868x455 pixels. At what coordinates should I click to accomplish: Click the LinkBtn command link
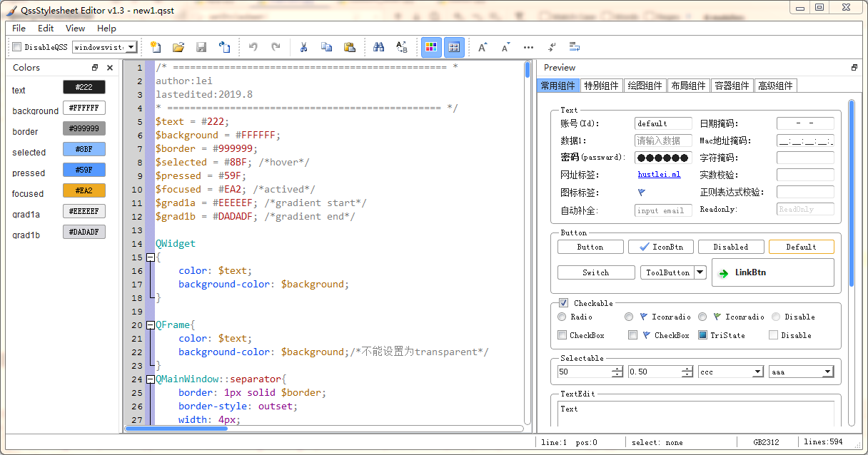pos(772,272)
